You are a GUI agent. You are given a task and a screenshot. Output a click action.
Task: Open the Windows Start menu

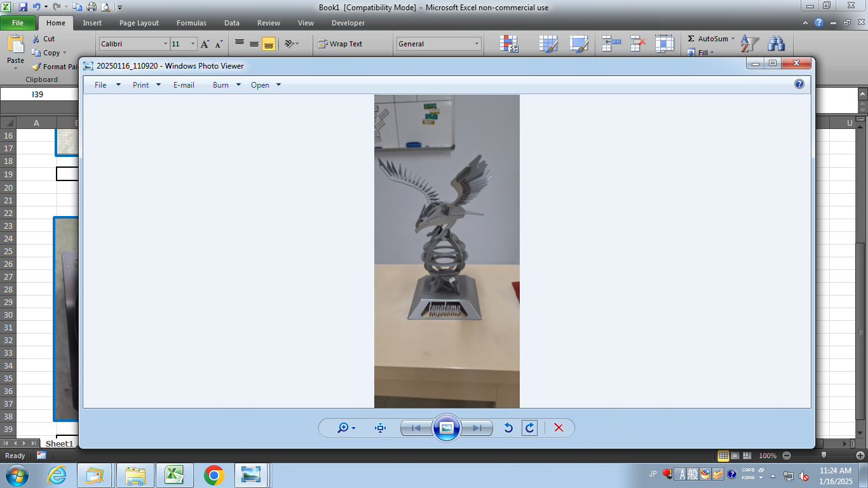click(x=16, y=475)
